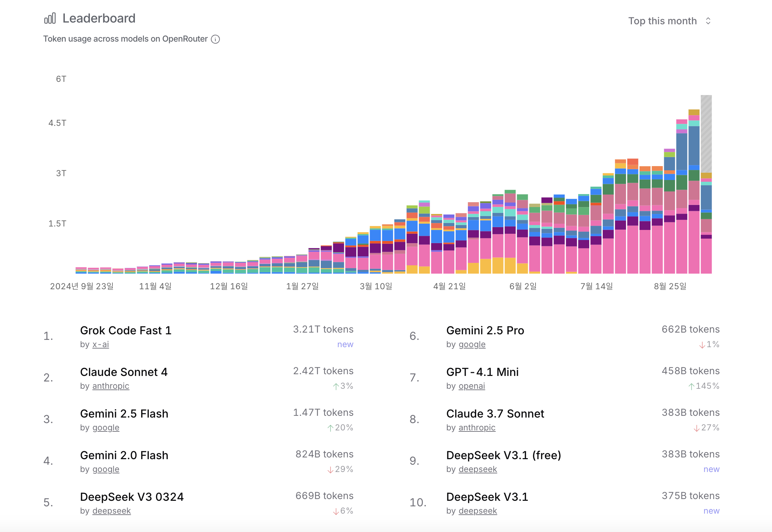Image resolution: width=772 pixels, height=532 pixels.
Task: Open Gemini 2.0 Flash model entry
Action: pos(124,455)
